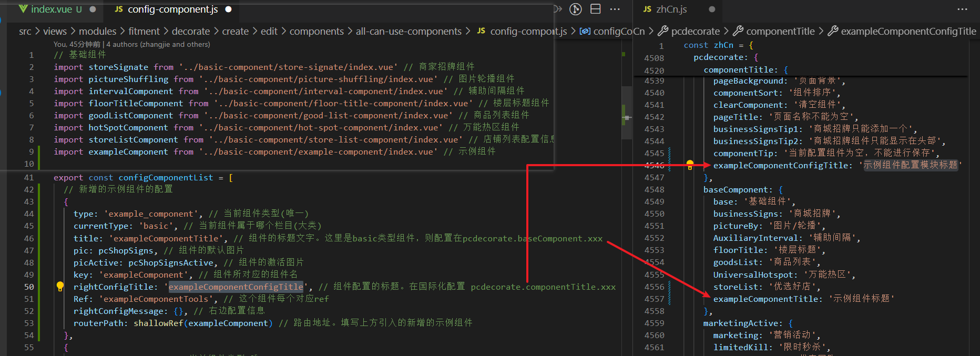
Task: Open 'all-can-use-components' breadcrumb dropdown
Action: pyautogui.click(x=409, y=32)
